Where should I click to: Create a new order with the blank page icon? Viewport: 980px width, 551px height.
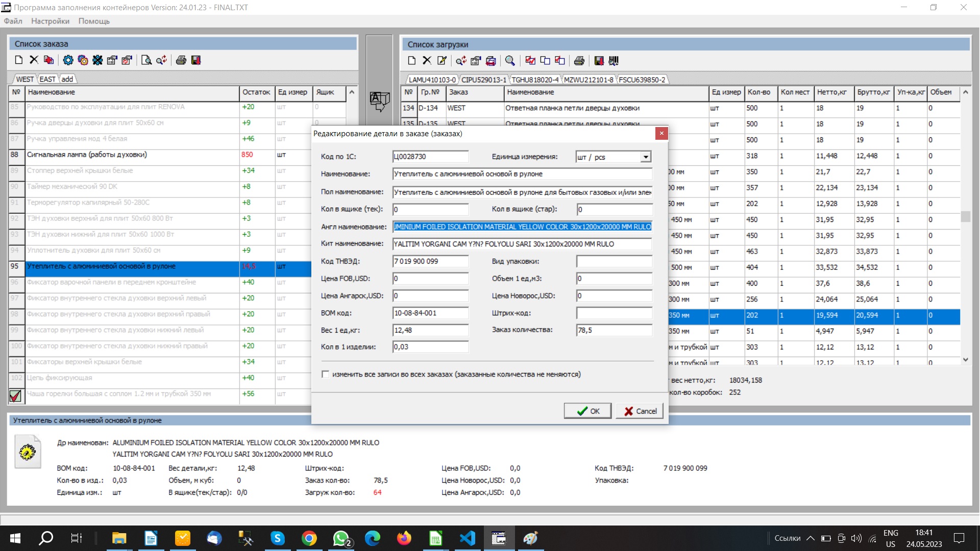pos(18,60)
